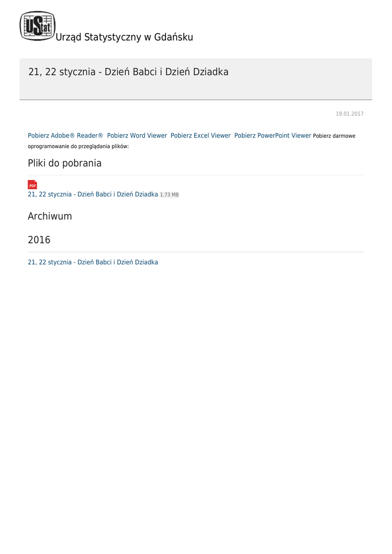This screenshot has height=554, width=392.
Task: Follow the Pobierz Word Viewer link
Action: pyautogui.click(x=137, y=136)
